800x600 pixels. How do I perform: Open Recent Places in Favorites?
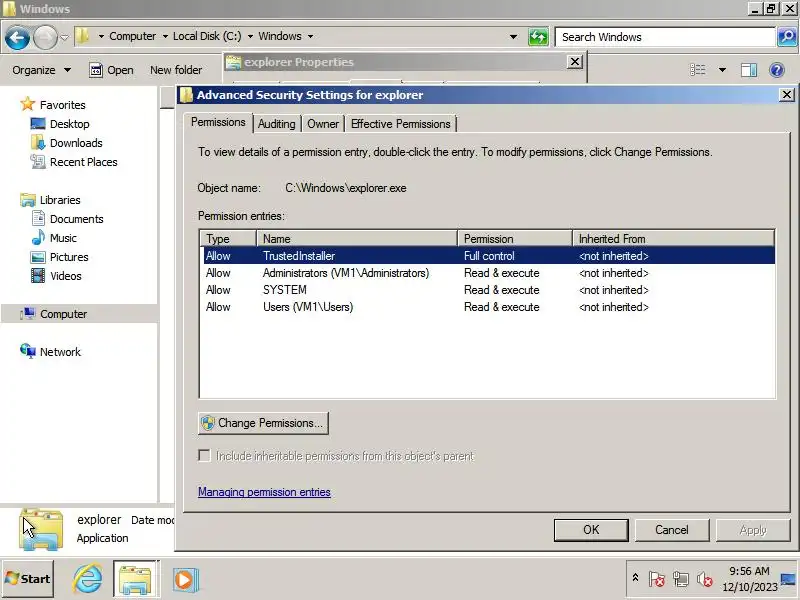click(x=84, y=162)
